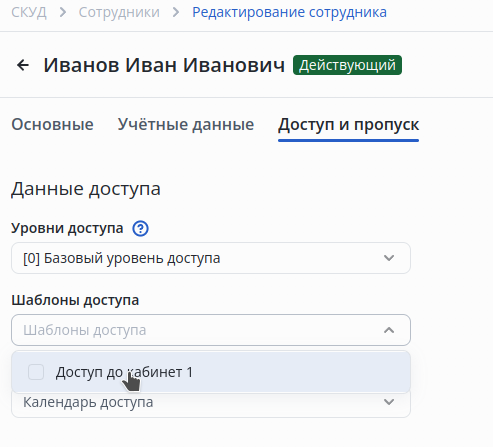Click the breadcrumb chevron after Сотрудники

(176, 12)
